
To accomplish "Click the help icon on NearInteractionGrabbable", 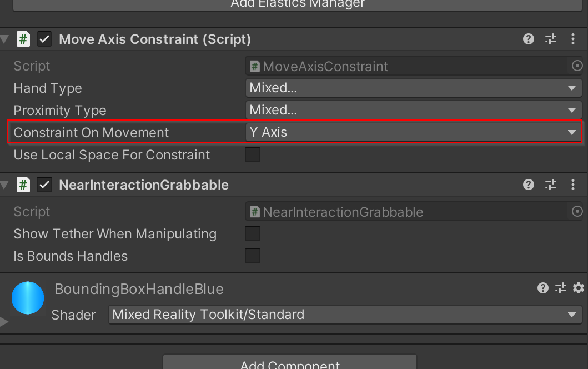I will coord(528,184).
